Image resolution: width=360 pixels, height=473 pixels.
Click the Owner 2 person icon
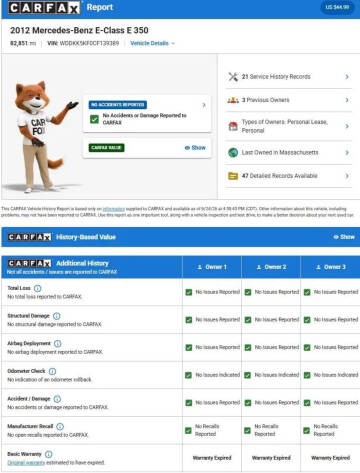click(259, 267)
